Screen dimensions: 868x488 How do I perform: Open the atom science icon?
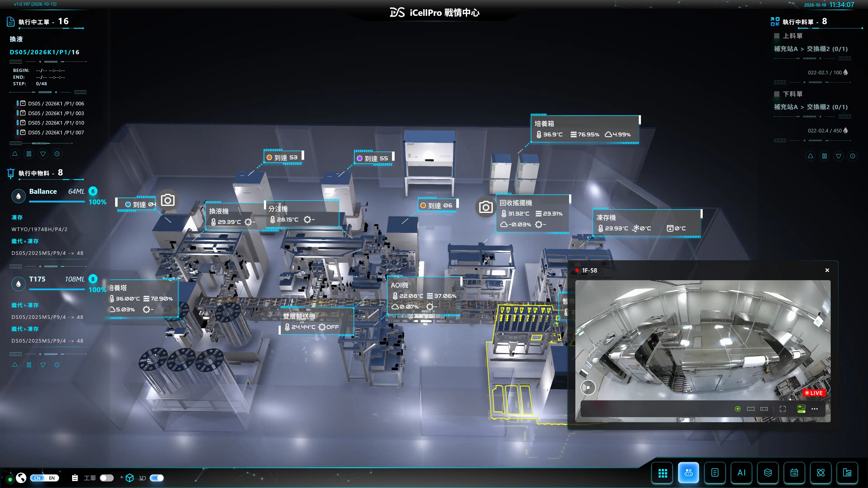coord(821,473)
